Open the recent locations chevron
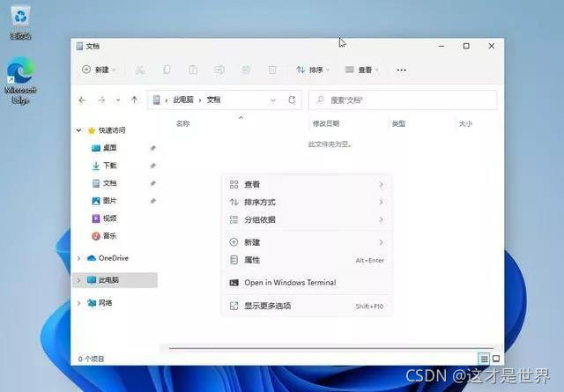564x392 pixels. click(118, 100)
